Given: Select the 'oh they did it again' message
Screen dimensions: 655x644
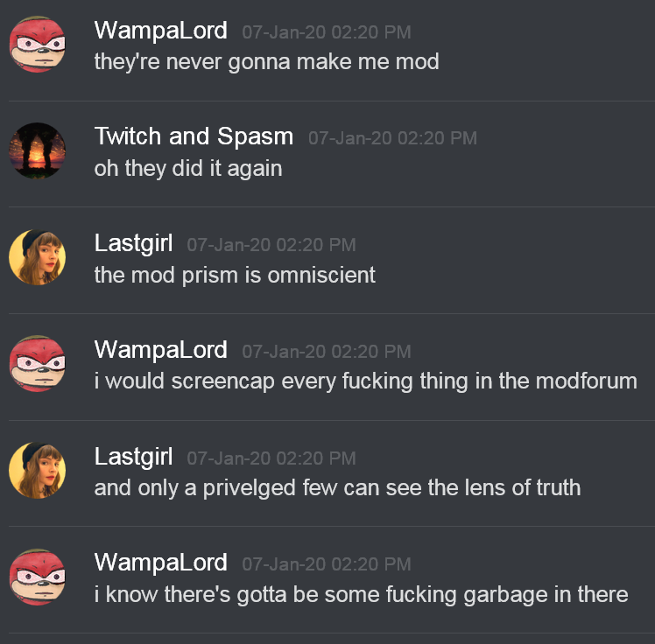Looking at the screenshot, I should [x=188, y=169].
